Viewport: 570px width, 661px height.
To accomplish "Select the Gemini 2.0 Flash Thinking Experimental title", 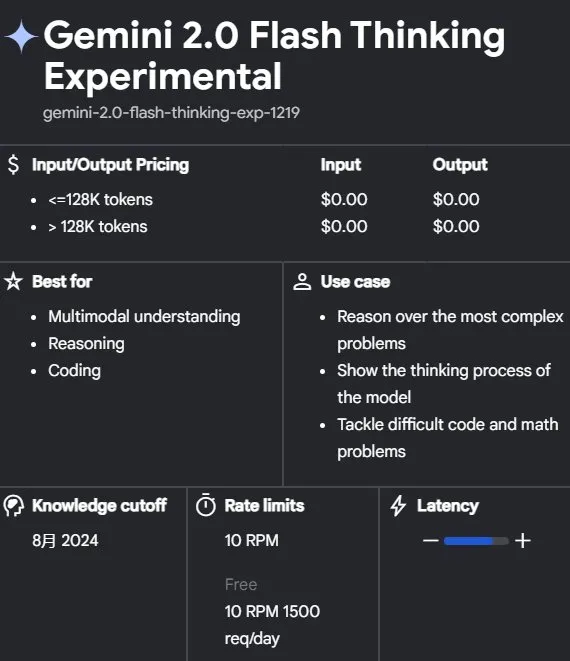I will coord(274,55).
